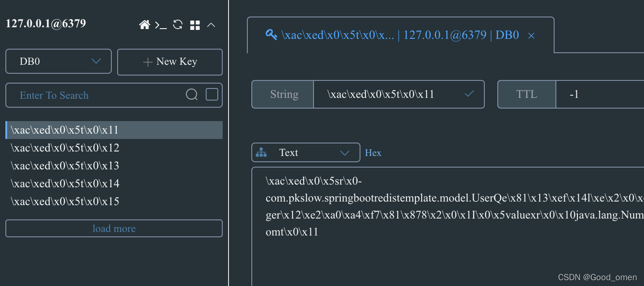Viewport: 644px width, 286px height.
Task: Switch the value view to Hex
Action: coord(373,153)
